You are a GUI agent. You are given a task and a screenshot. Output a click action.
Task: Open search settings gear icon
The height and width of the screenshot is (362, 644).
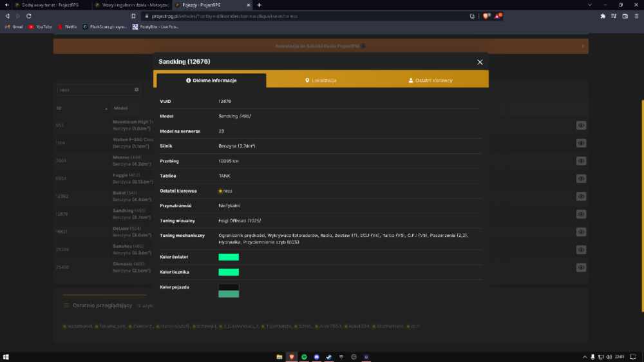coord(137,90)
